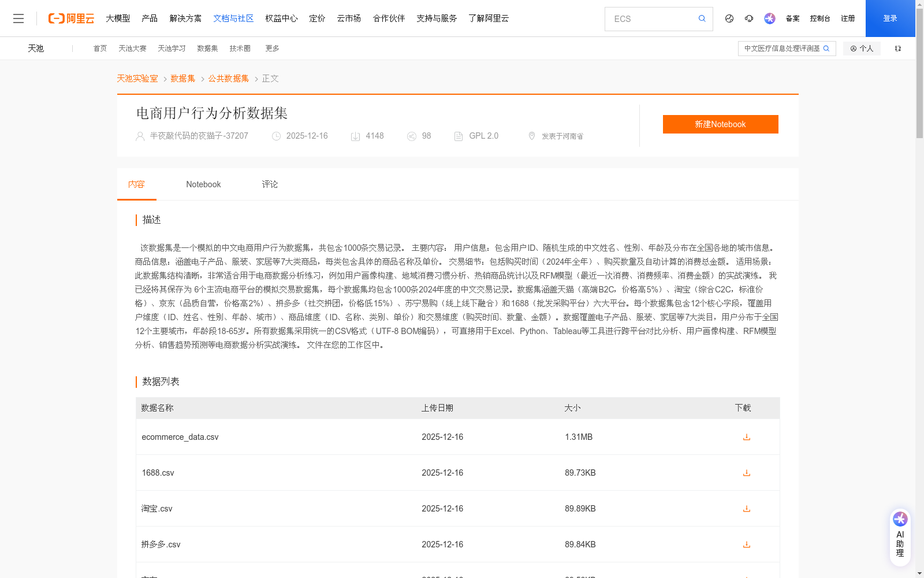924x578 pixels.
Task: Select the 内容 tab
Action: coord(136,184)
